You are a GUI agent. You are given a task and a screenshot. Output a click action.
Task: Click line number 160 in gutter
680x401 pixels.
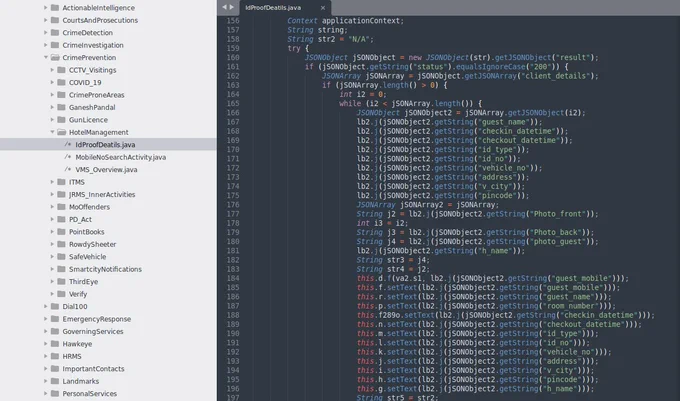click(233, 57)
